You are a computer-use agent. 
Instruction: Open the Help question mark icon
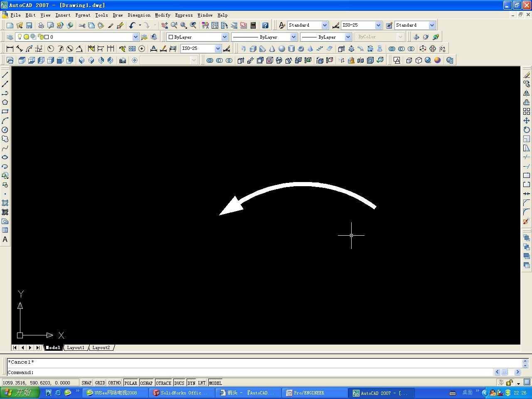(265, 25)
